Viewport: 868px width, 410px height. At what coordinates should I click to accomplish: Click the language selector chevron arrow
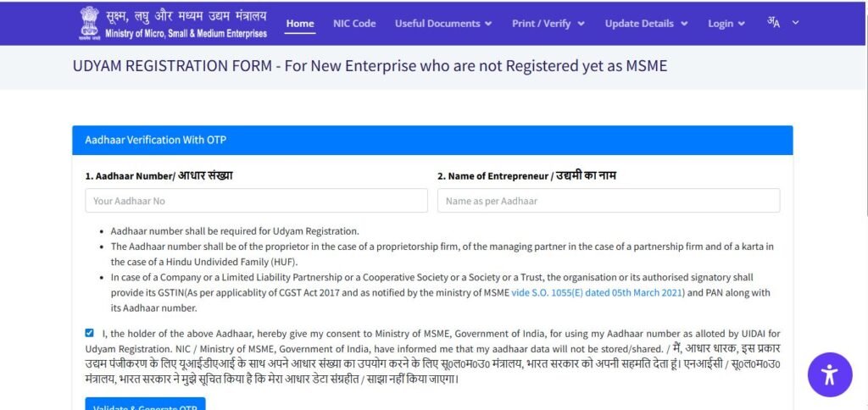click(795, 23)
